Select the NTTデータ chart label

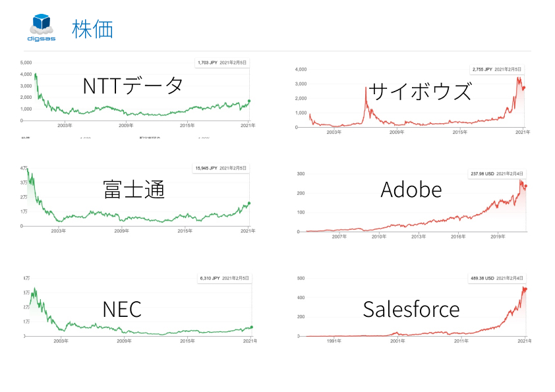[132, 86]
